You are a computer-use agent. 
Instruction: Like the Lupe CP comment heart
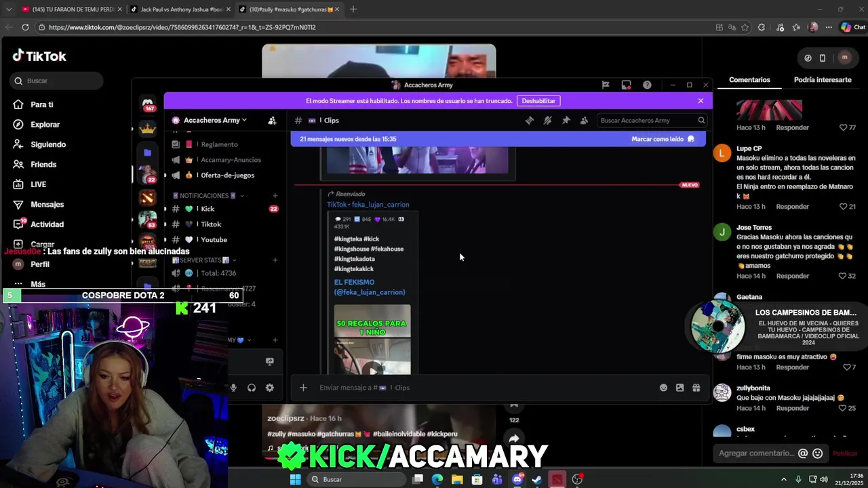843,207
